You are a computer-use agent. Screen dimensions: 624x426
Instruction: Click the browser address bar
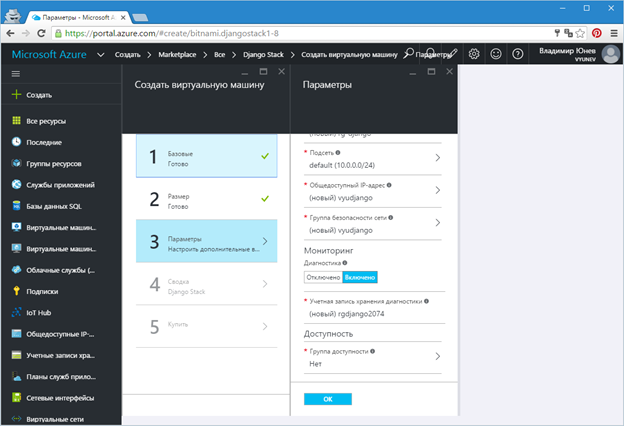(302, 33)
